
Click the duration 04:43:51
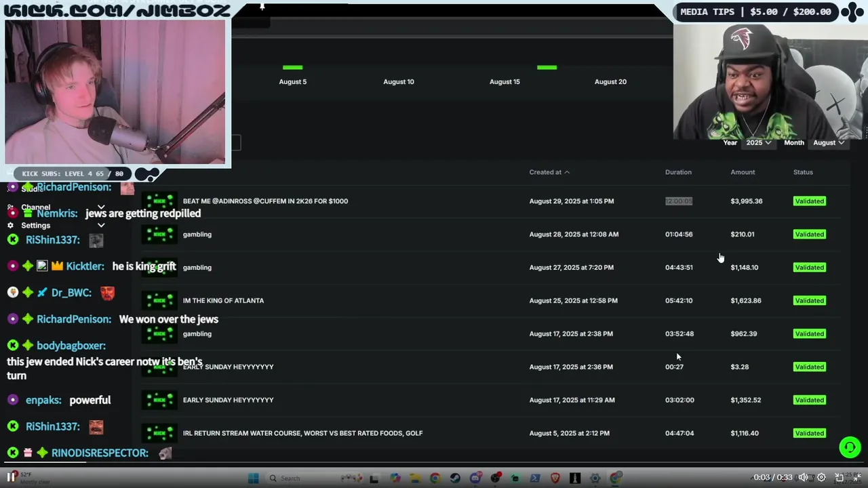pos(679,268)
